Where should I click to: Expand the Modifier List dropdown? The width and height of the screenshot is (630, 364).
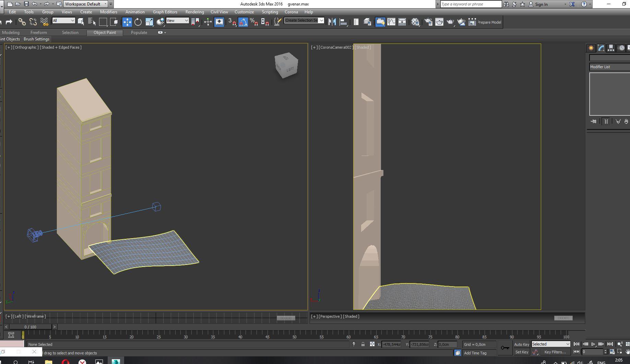[609, 67]
